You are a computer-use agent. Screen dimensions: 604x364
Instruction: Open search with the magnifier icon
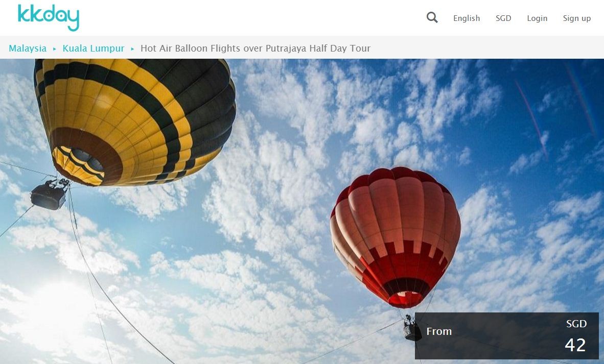tap(432, 18)
